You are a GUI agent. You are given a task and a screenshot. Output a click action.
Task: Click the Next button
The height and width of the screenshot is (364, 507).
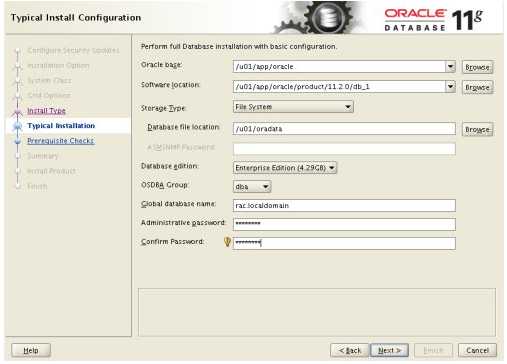click(x=389, y=350)
